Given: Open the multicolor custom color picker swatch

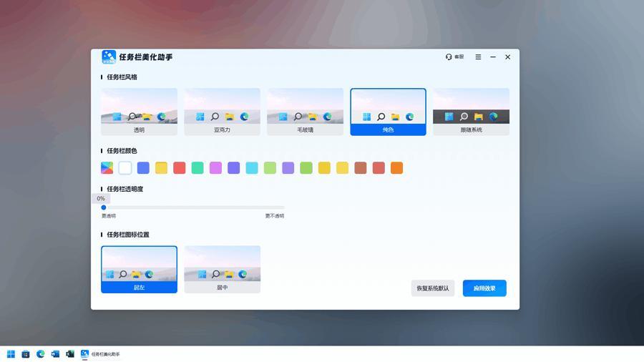Looking at the screenshot, I should 107,168.
